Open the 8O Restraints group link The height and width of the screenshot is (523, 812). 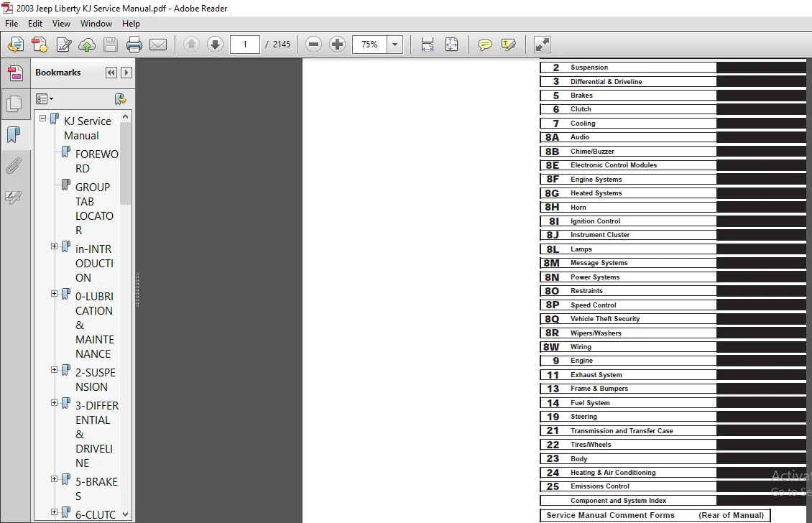pos(628,291)
